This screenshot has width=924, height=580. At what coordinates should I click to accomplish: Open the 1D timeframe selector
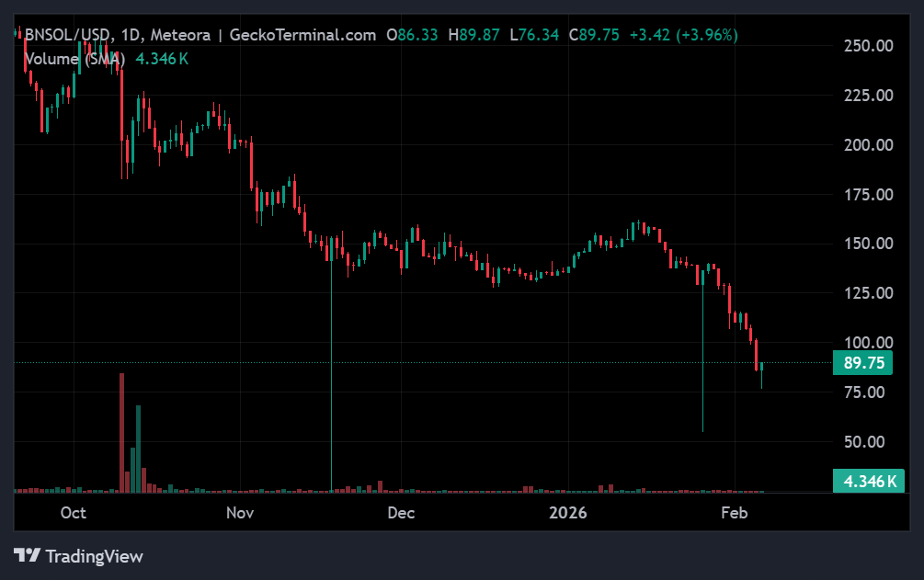coord(129,35)
